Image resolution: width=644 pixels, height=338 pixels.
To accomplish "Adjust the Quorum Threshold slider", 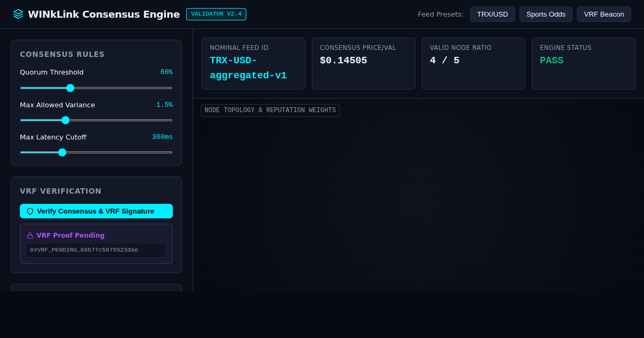I will 96,88.
